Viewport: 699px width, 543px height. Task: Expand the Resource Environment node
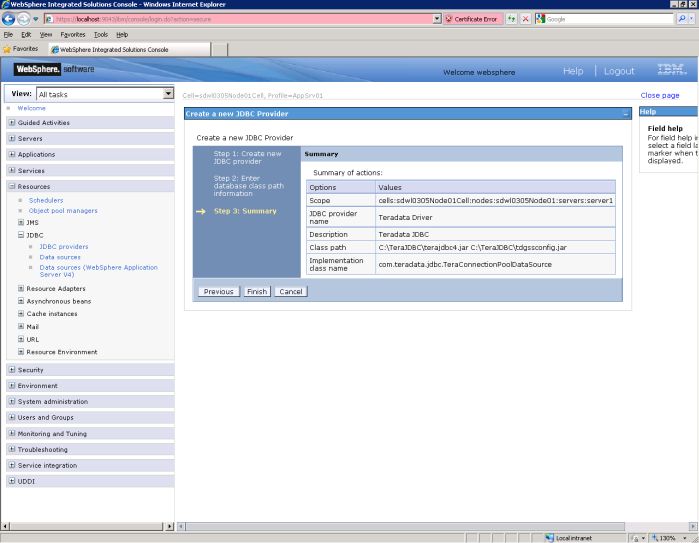21,352
